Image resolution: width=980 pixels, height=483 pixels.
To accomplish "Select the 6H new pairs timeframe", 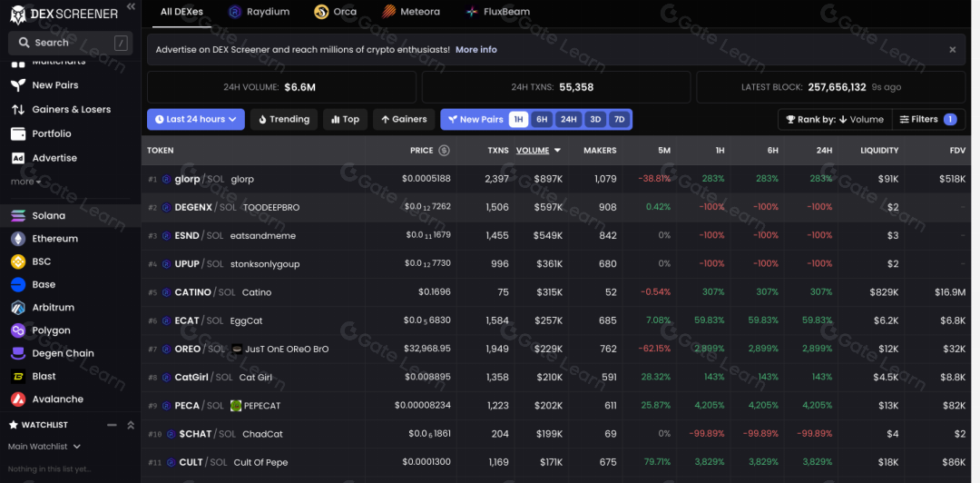I will [542, 120].
